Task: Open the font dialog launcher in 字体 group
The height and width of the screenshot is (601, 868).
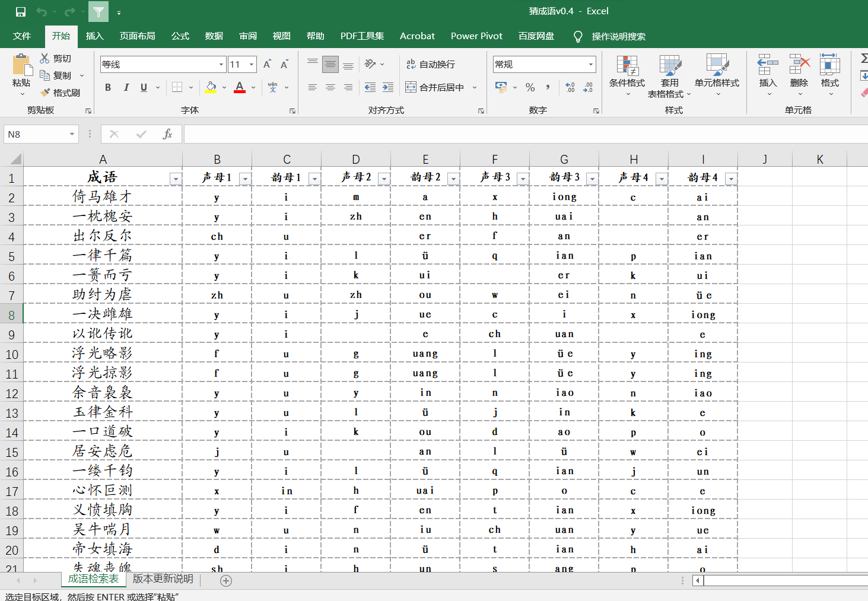Action: coord(292,111)
